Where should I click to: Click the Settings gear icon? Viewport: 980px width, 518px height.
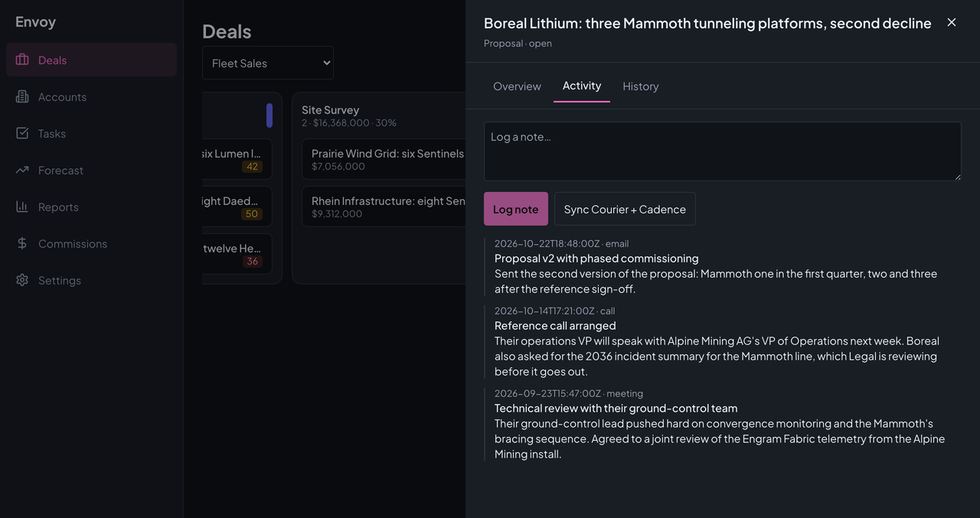click(22, 280)
